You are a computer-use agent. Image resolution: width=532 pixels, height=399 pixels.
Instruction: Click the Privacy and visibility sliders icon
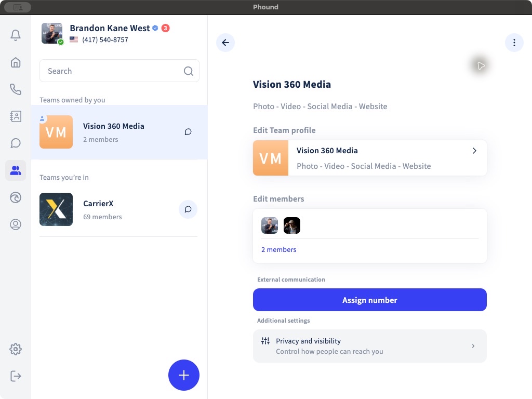point(265,341)
